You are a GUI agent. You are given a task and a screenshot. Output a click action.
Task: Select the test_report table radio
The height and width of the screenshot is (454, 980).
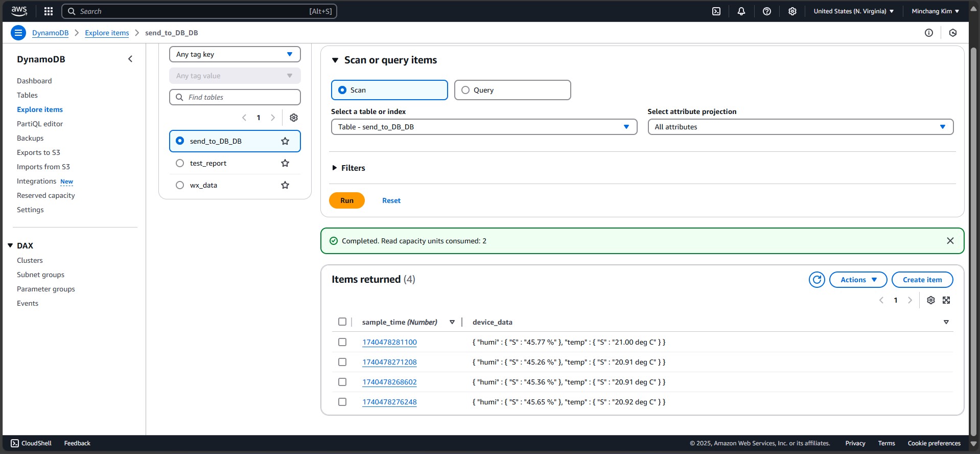tap(180, 163)
